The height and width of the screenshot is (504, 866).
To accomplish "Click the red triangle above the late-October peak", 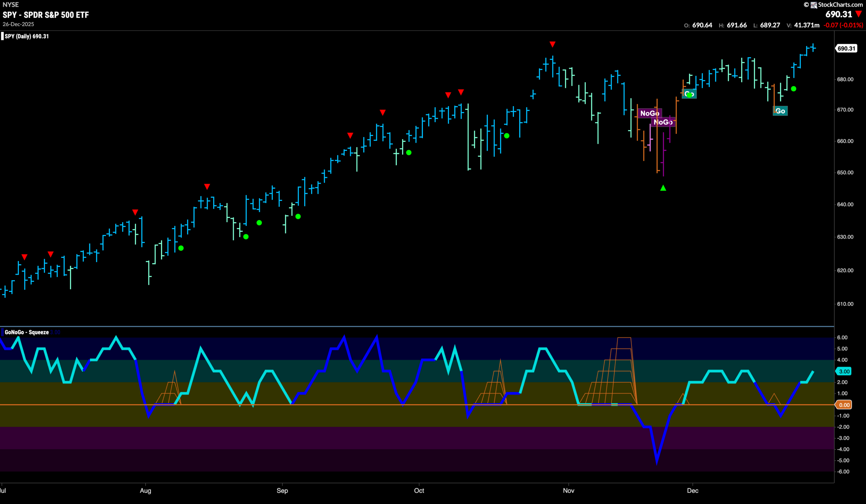I will (552, 44).
